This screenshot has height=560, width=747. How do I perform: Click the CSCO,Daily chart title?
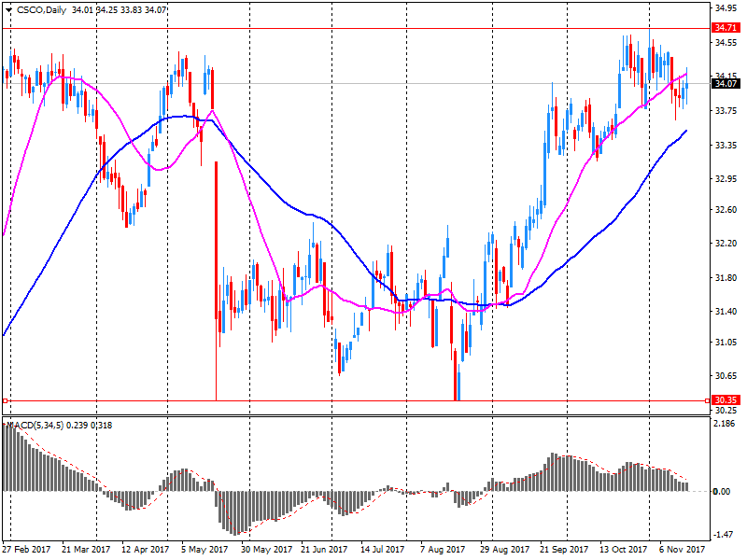[41, 10]
